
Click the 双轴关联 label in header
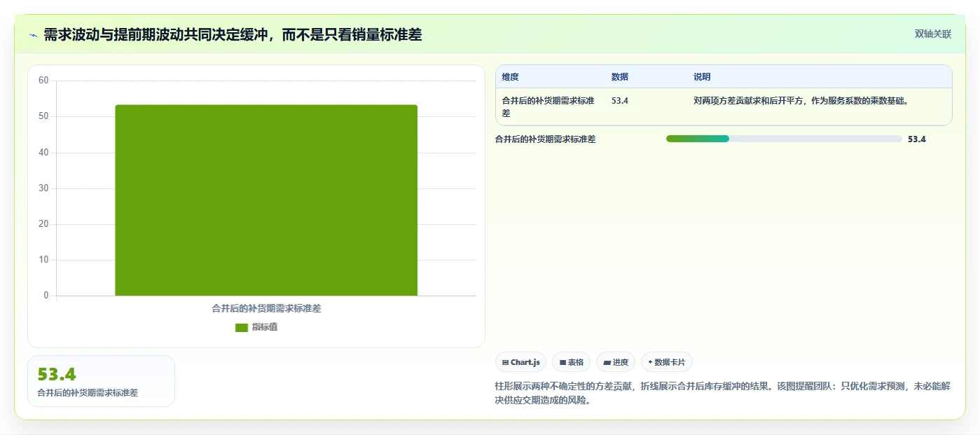pyautogui.click(x=932, y=34)
